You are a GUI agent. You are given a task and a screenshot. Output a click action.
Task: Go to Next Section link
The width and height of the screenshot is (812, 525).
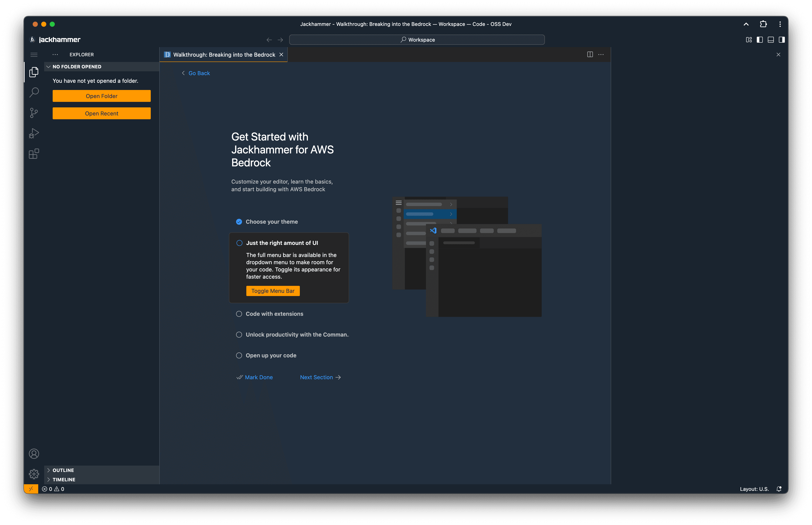[x=320, y=377]
